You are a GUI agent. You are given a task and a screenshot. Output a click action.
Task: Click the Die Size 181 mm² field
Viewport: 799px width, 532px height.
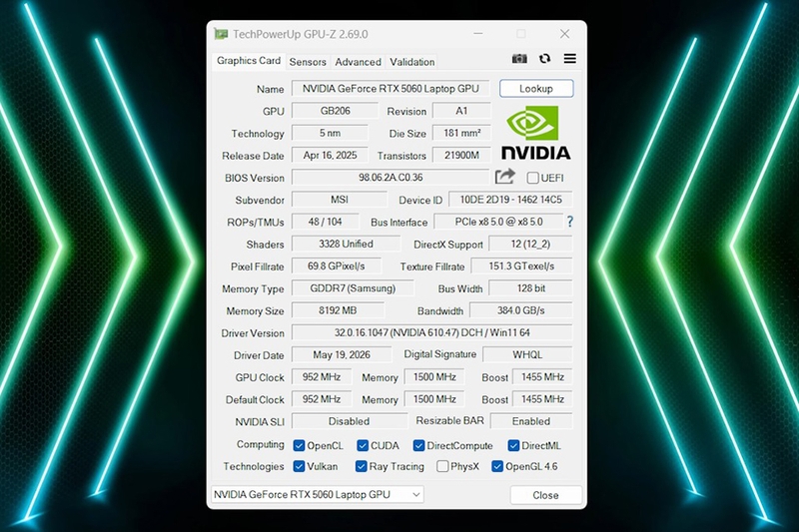click(x=461, y=133)
